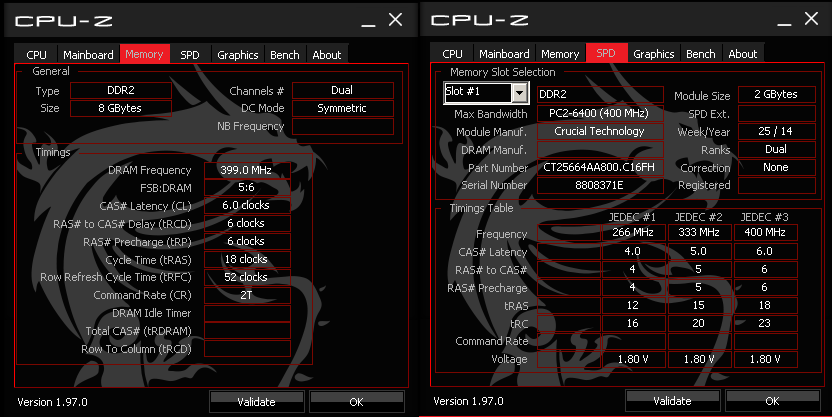Click the DC Mode value Symmetric
Viewport: 832px width, 417px height.
coord(343,108)
